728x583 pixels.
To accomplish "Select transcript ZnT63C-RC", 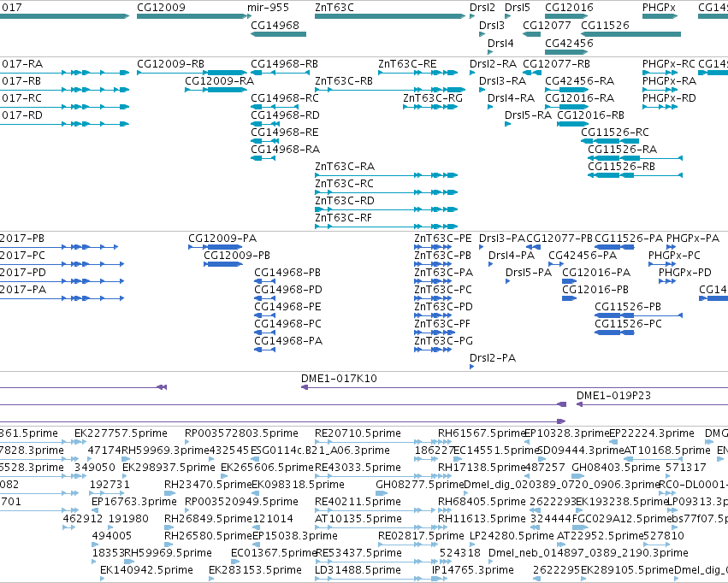I will pos(344,184).
